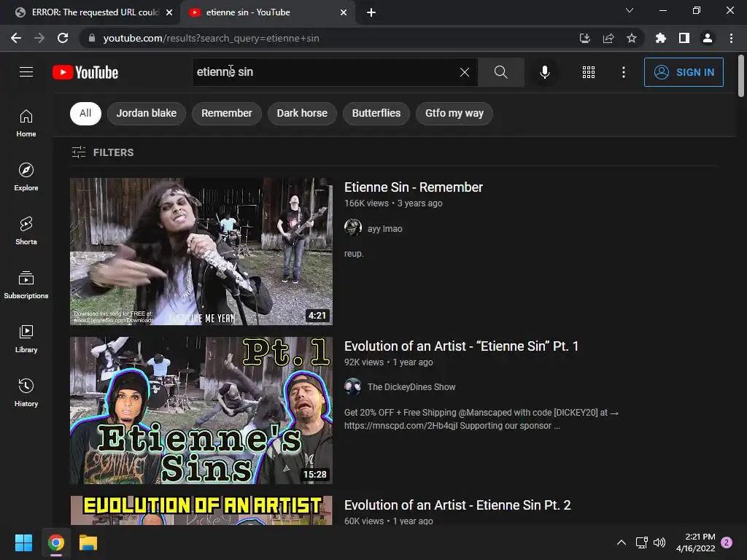
Task: Bookmark this page with star icon
Action: click(x=631, y=38)
